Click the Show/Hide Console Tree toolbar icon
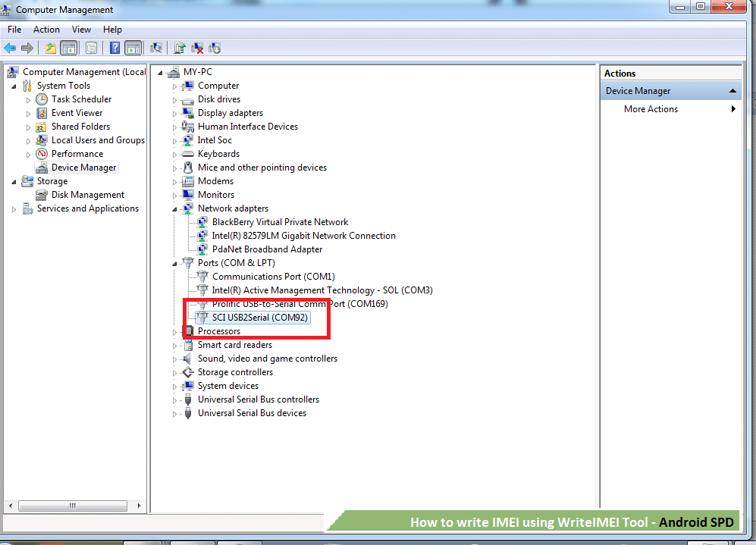 [68, 49]
